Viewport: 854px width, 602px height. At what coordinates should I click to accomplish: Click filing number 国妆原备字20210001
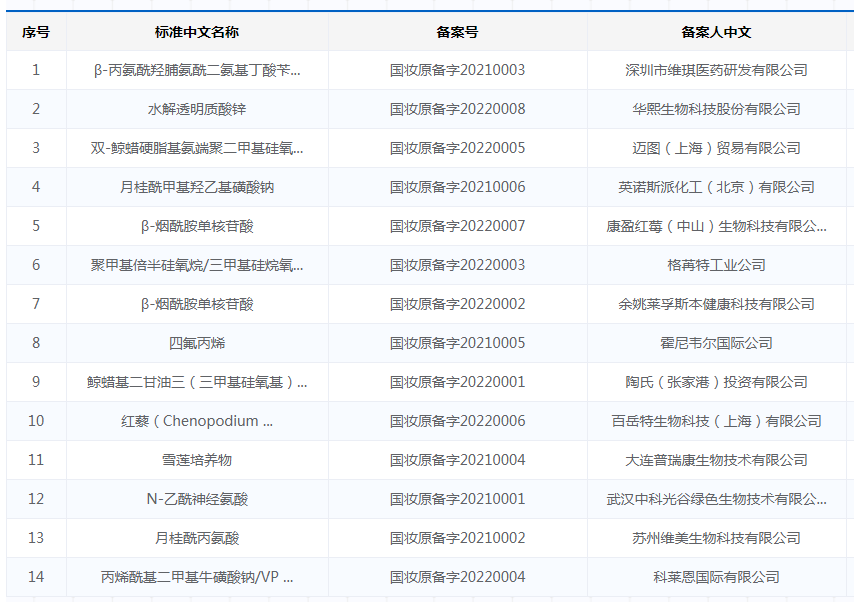pos(458,499)
